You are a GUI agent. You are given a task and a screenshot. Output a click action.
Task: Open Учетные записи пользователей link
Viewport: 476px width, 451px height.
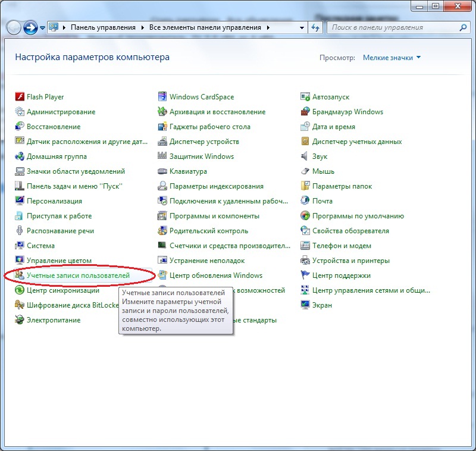(x=78, y=275)
